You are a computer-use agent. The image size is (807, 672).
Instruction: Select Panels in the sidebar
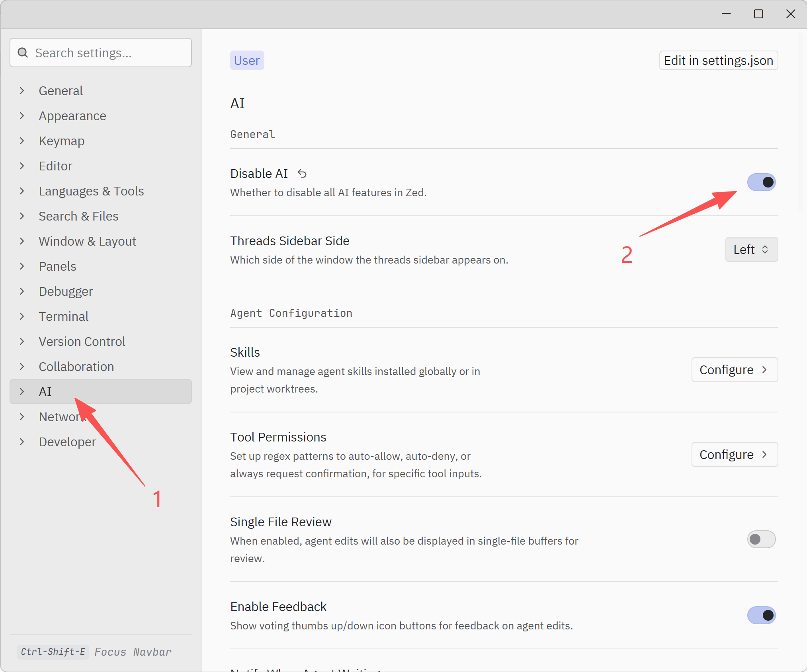101,266
